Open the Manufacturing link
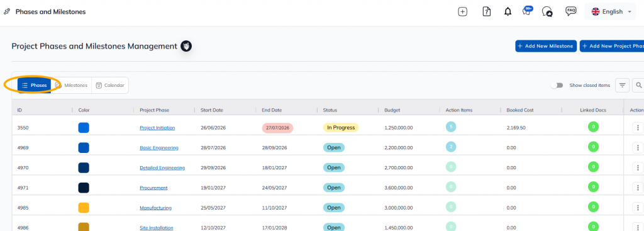 tap(156, 208)
